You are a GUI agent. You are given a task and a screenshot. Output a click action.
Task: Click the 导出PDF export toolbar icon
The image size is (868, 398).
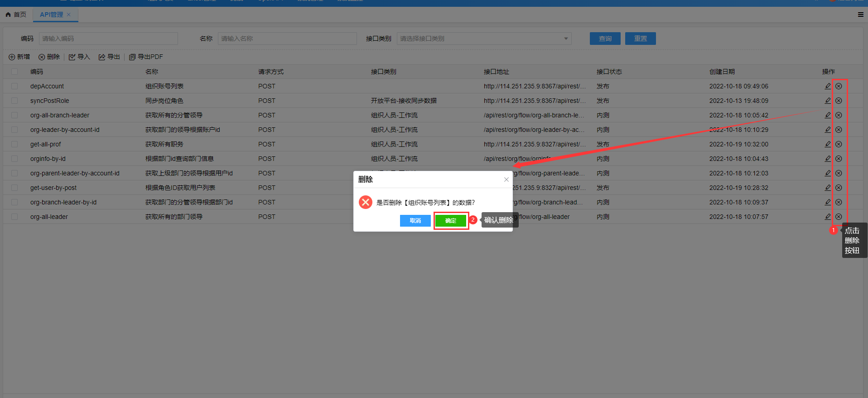tap(132, 57)
